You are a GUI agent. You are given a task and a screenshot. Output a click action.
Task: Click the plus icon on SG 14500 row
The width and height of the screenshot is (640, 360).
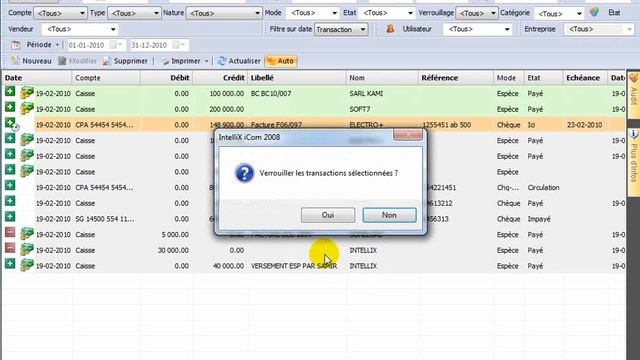click(x=10, y=217)
